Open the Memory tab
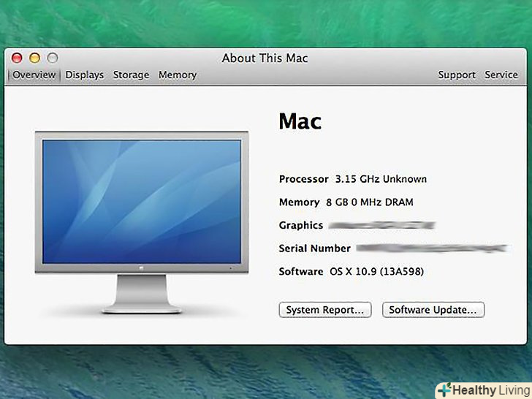This screenshot has height=399, width=532. (178, 75)
